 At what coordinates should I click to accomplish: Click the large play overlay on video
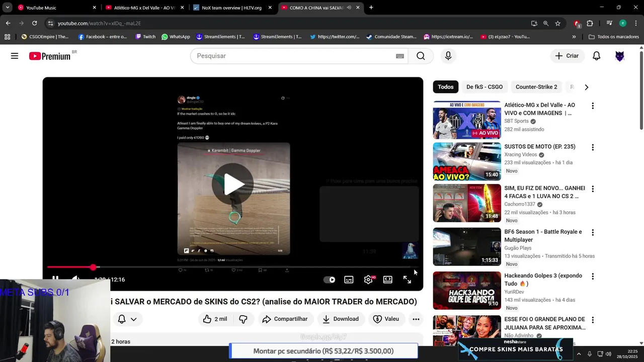coord(232,184)
